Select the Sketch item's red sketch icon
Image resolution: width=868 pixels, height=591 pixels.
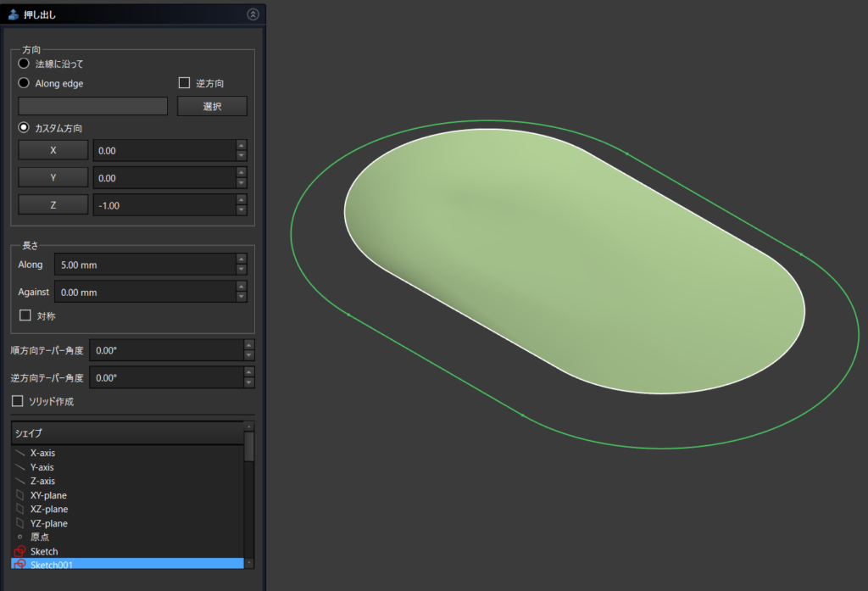tap(20, 552)
